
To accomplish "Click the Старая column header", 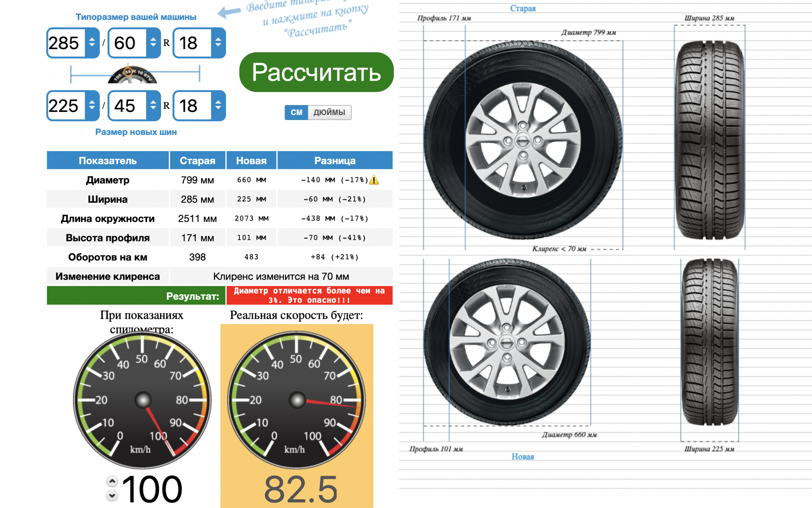I will coord(197,160).
